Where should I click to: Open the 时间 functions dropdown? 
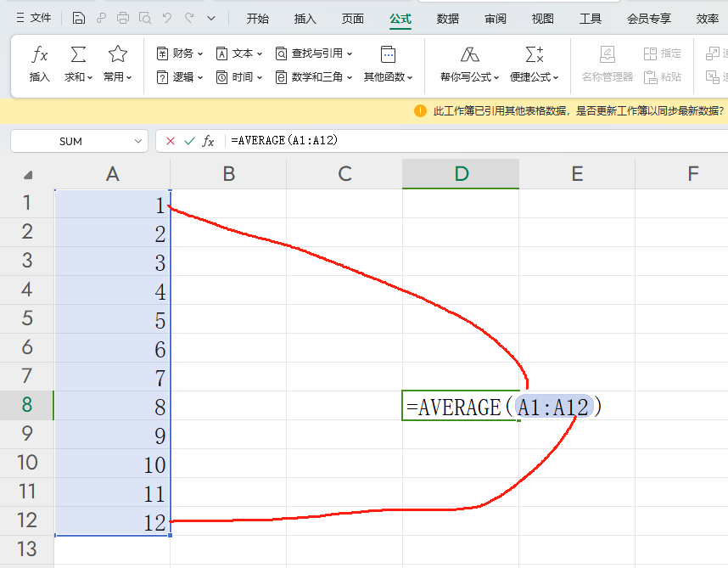point(239,77)
